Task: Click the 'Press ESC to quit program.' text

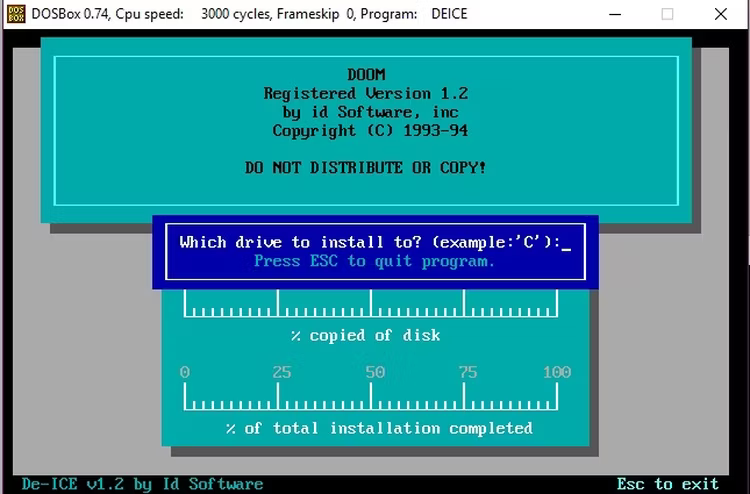Action: [374, 261]
